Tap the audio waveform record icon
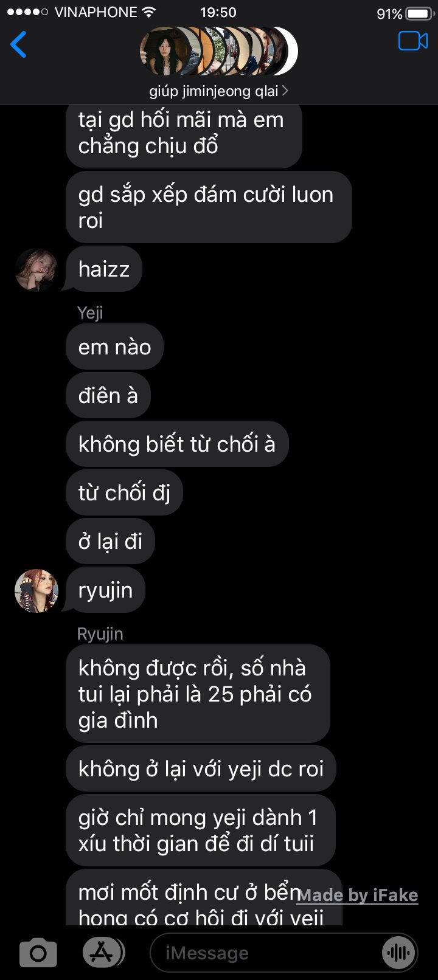438x980 pixels. (x=398, y=953)
